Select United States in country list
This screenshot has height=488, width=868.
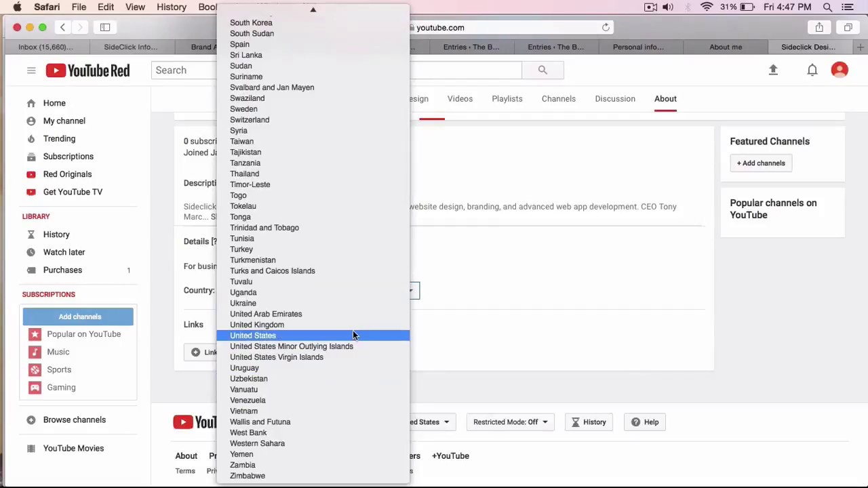(313, 335)
